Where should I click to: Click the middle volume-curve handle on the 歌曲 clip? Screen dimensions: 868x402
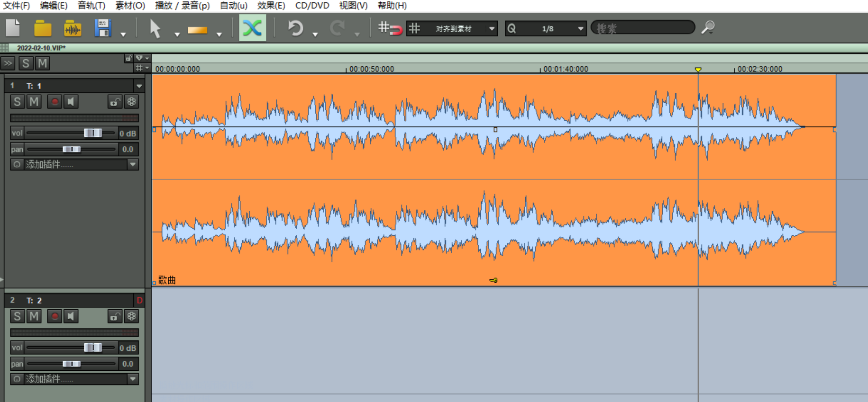tap(495, 129)
